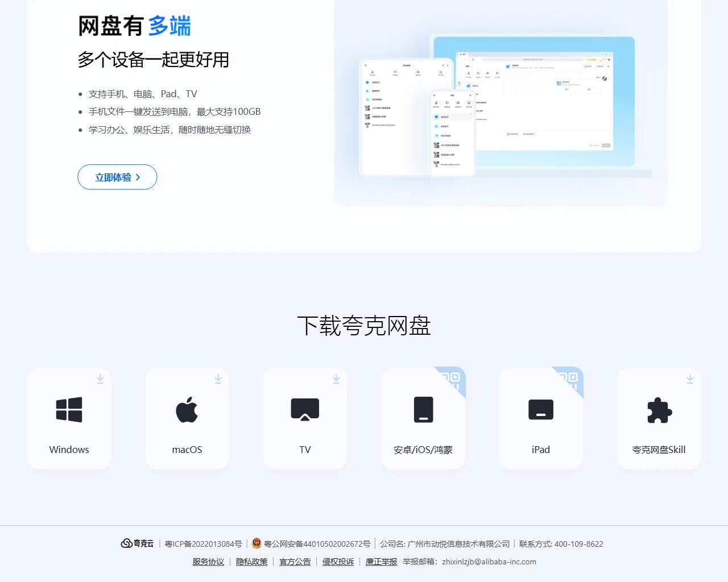
Task: Click the Windows label text
Action: click(x=69, y=450)
